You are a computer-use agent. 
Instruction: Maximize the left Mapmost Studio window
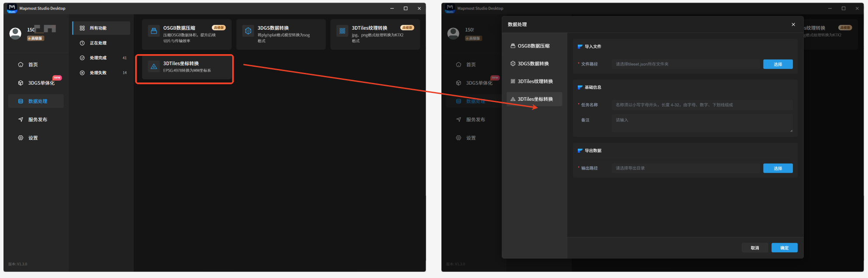point(406,8)
